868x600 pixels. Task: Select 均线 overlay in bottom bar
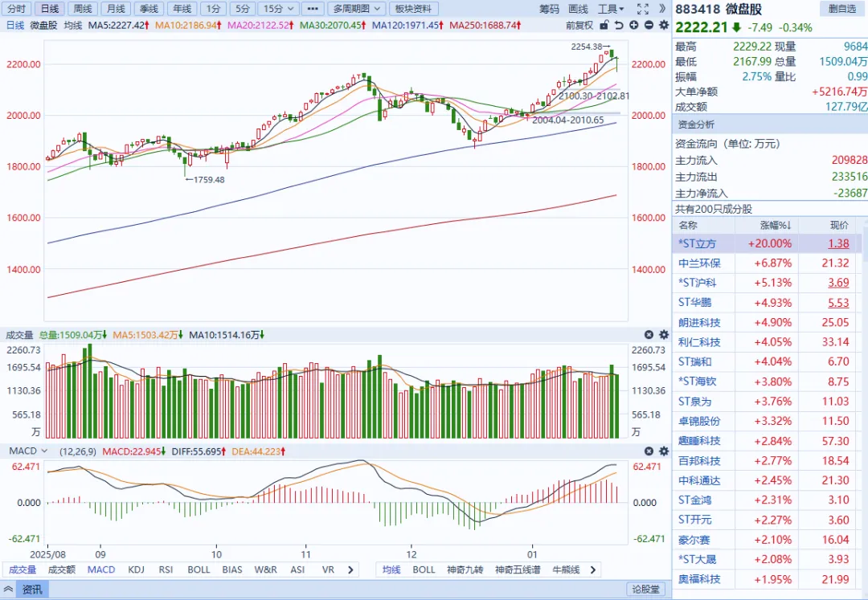(391, 569)
